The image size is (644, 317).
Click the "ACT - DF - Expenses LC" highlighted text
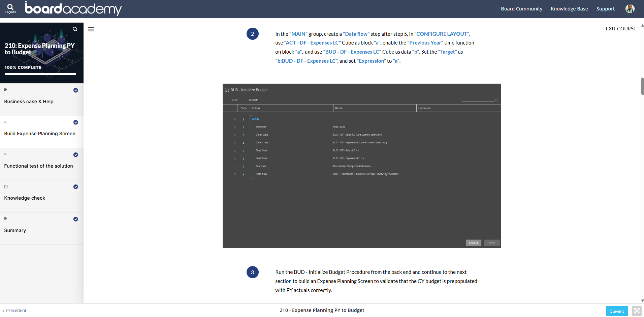[313, 43]
